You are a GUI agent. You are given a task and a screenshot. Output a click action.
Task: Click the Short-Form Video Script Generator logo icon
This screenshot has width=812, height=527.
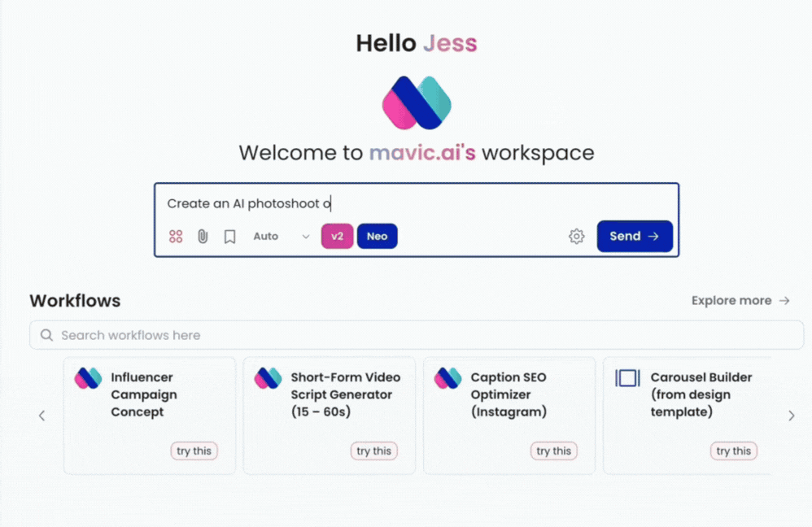coord(268,378)
